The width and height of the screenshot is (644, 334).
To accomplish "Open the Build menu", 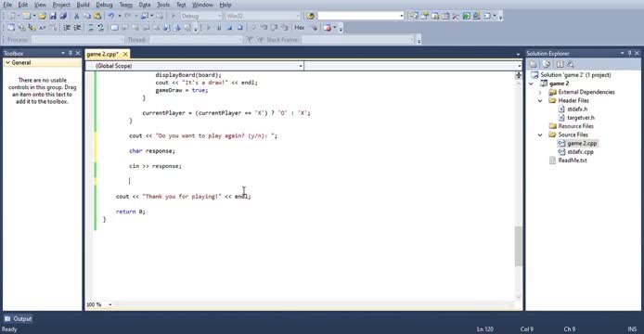I will pos(83,5).
